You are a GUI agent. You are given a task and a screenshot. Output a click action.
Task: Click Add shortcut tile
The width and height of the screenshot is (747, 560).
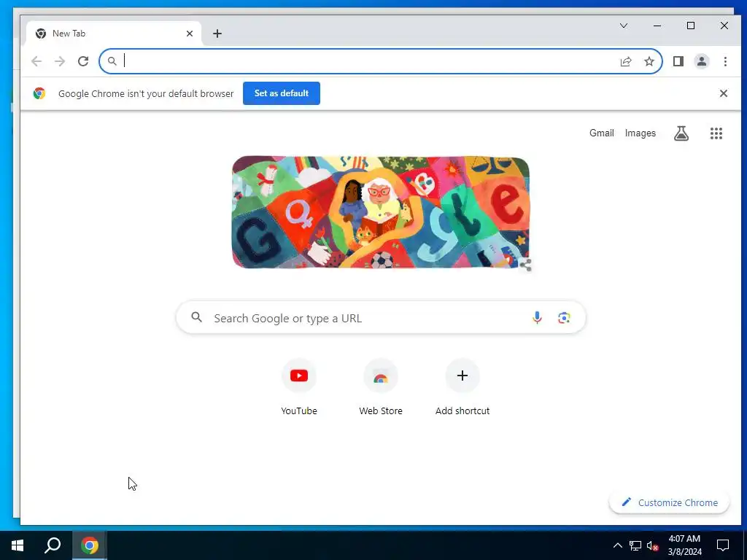(x=462, y=388)
